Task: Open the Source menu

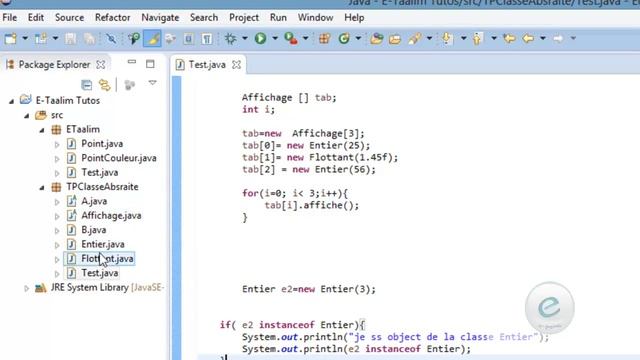Action: 69,18
